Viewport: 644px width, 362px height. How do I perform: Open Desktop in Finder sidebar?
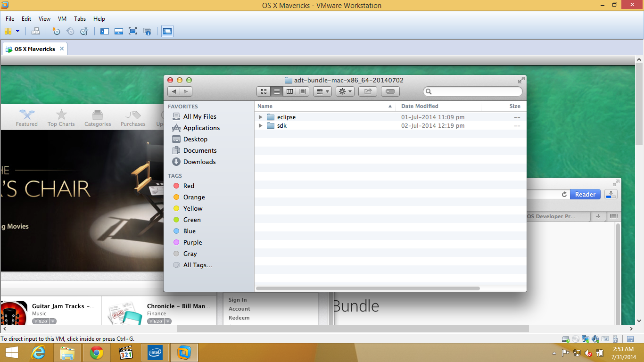coord(195,139)
